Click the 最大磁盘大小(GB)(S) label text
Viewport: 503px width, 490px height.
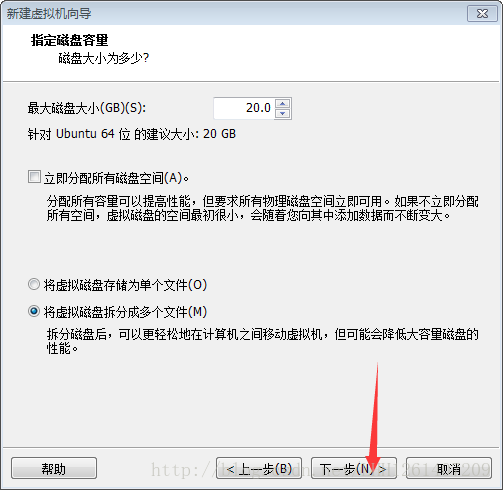(87, 108)
